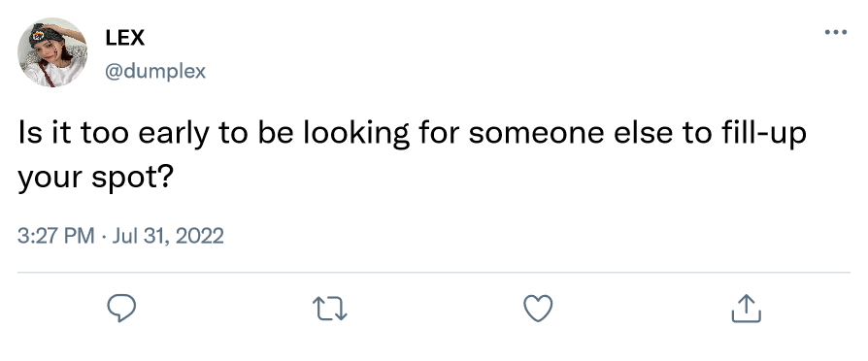Open the share options upload icon

pos(747,309)
